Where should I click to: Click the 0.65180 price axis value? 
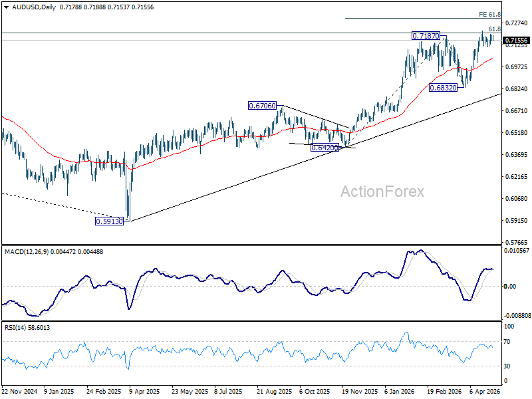517,132
